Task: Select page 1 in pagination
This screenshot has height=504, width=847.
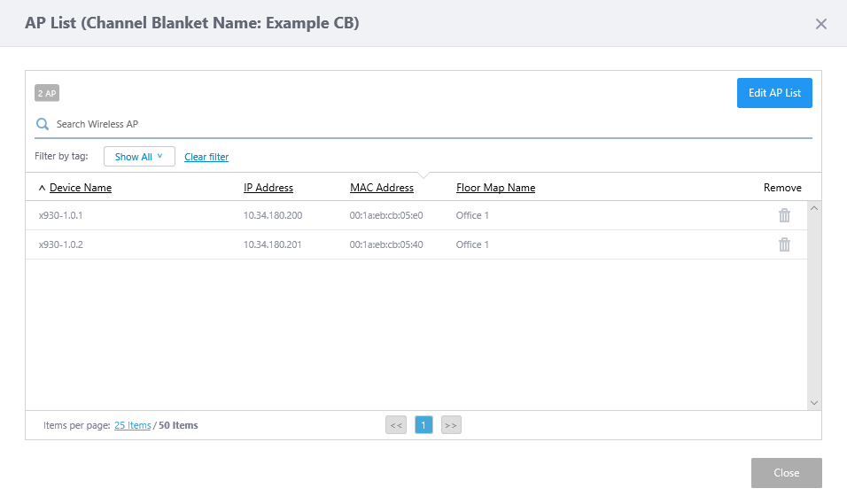Action: click(x=423, y=425)
